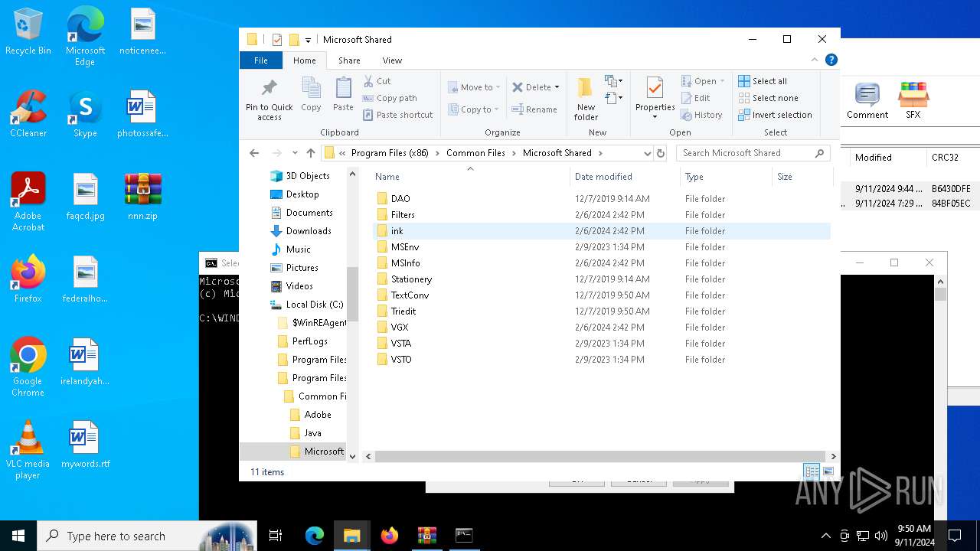Sort by Type column header
The width and height of the screenshot is (980, 551).
[x=726, y=177]
